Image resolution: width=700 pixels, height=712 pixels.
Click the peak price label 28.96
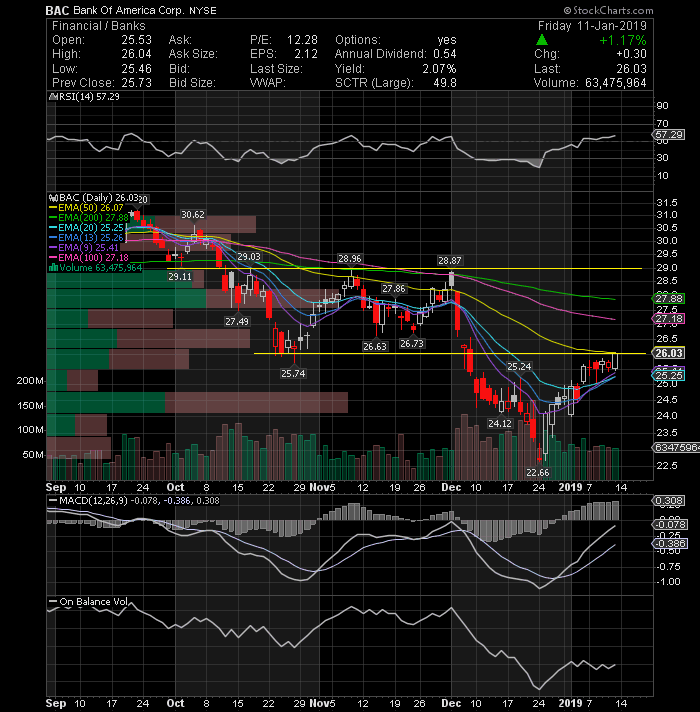click(x=350, y=258)
